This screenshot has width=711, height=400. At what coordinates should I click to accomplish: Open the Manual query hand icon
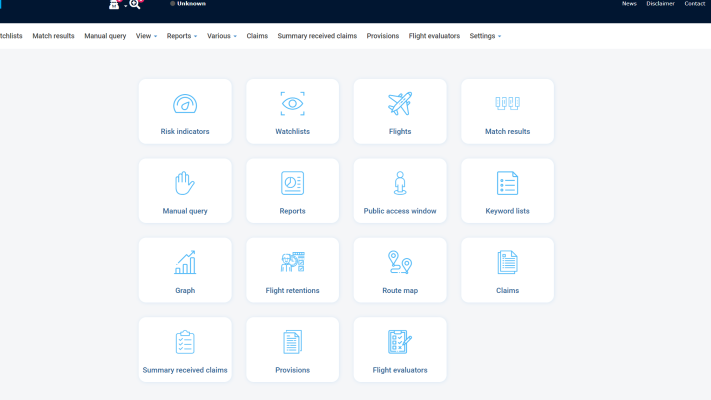tap(185, 183)
